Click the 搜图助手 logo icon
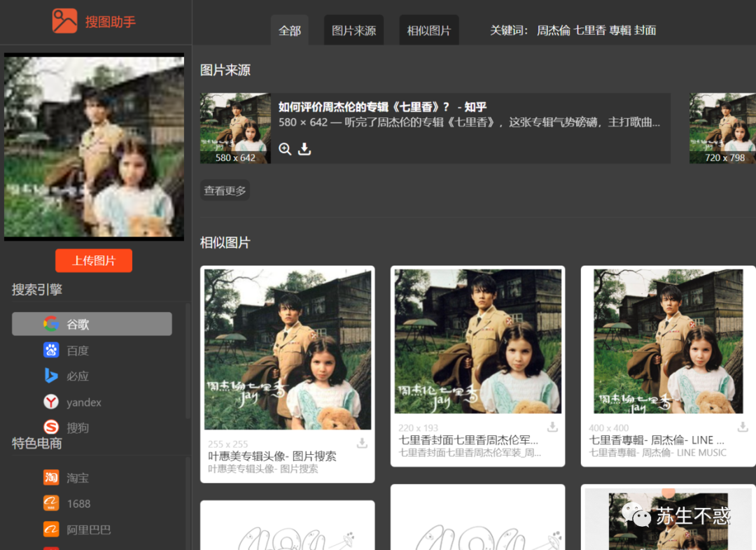Screen dimensions: 756x550 [x=64, y=21]
